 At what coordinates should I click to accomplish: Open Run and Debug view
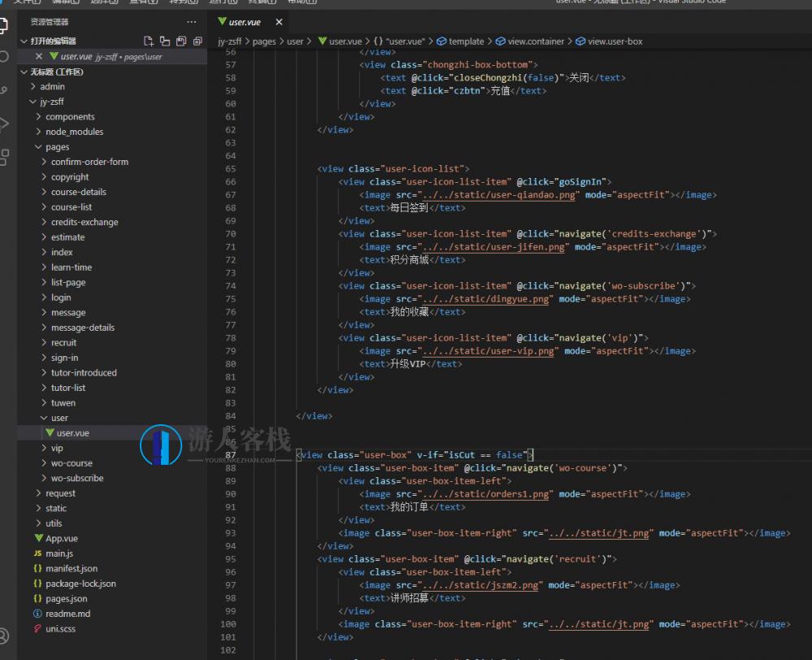coord(4,124)
